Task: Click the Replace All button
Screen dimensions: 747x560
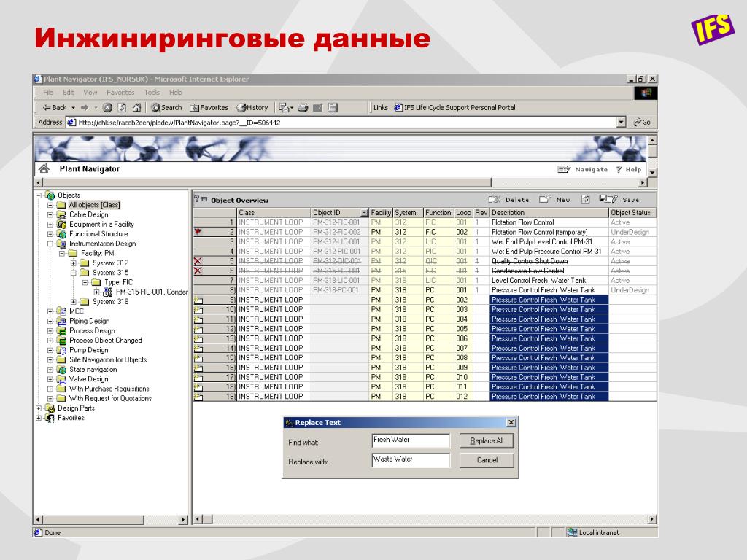Action: (x=487, y=441)
